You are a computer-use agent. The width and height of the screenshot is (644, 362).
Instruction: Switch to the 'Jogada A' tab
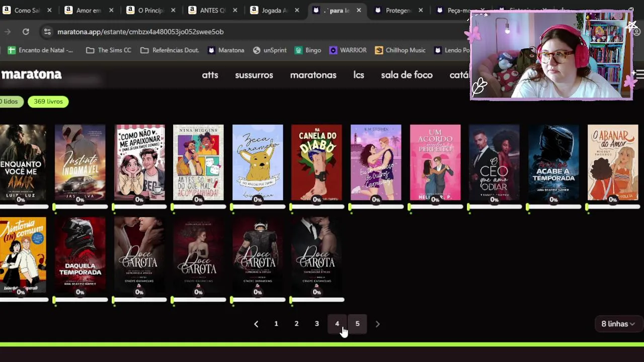[x=274, y=10]
